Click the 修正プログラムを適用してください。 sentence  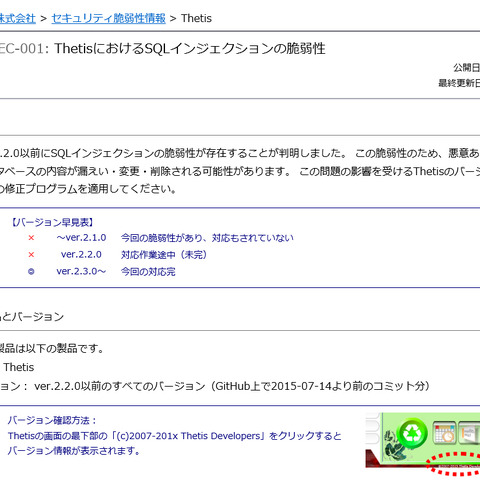click(x=90, y=189)
